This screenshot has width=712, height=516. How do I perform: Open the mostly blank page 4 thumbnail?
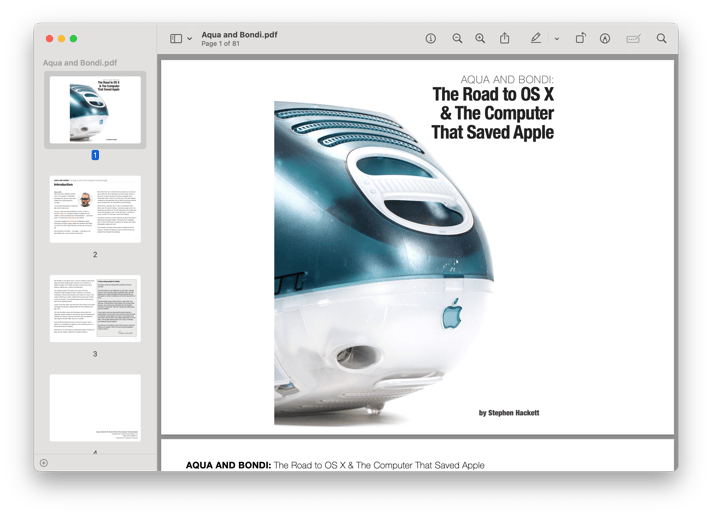coord(95,408)
